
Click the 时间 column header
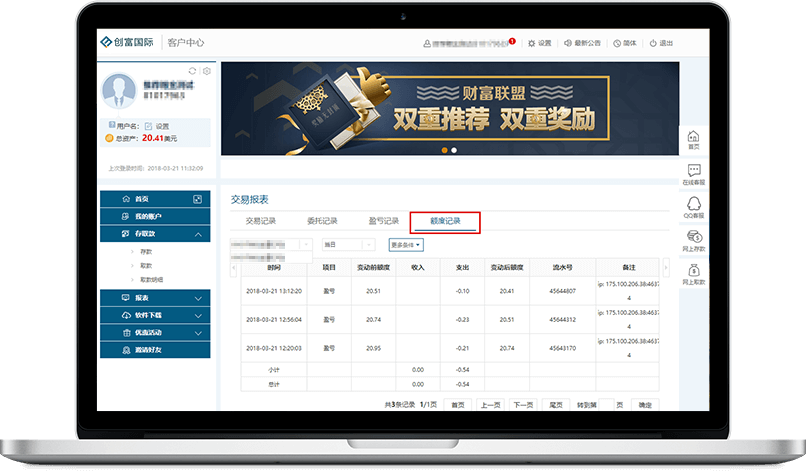pyautogui.click(x=274, y=267)
